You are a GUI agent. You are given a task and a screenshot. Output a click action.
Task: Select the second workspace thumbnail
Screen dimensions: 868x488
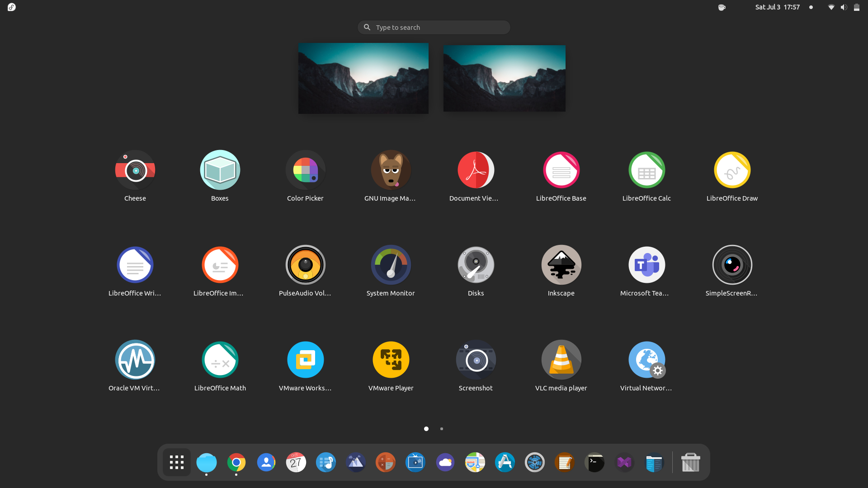coord(505,78)
